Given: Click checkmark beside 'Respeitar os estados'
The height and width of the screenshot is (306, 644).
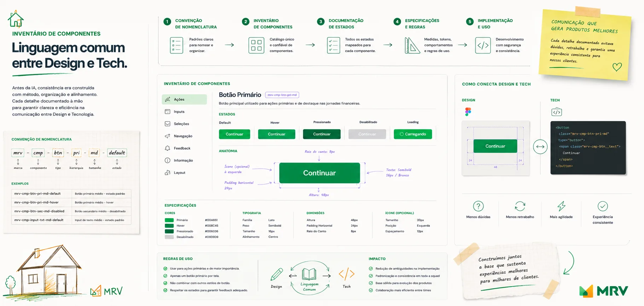Looking at the screenshot, I should (x=165, y=290).
